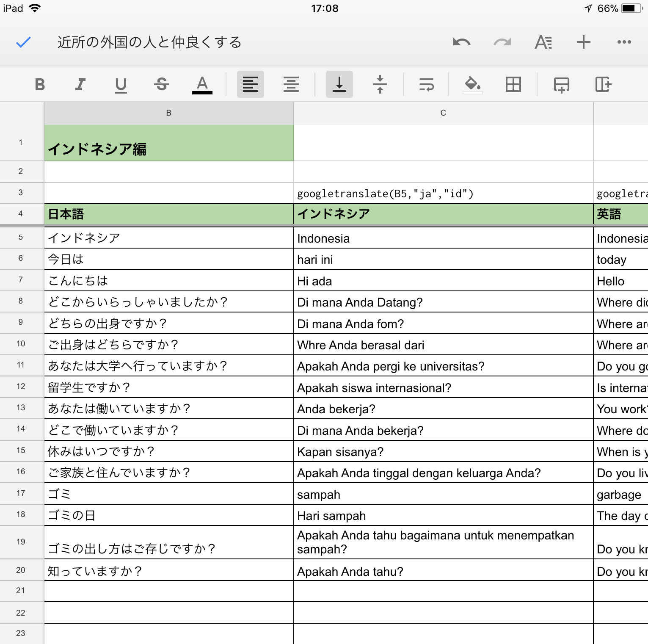This screenshot has width=648, height=644.
Task: Toggle strikethrough formatting
Action: (x=162, y=84)
